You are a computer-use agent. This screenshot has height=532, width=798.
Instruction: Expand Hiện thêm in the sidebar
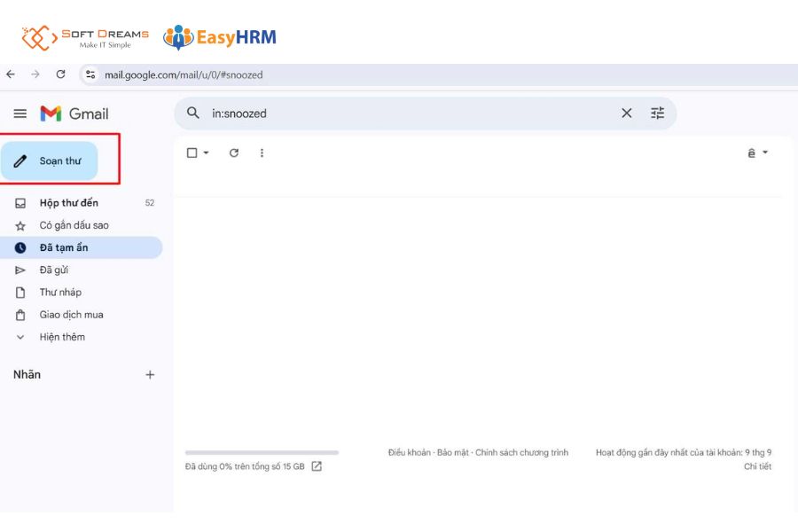point(62,337)
